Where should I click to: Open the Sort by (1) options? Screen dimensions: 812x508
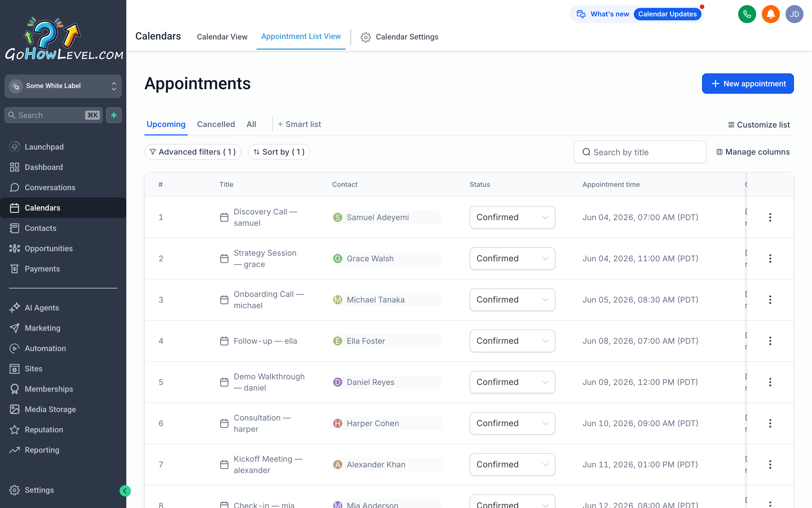[x=279, y=152]
